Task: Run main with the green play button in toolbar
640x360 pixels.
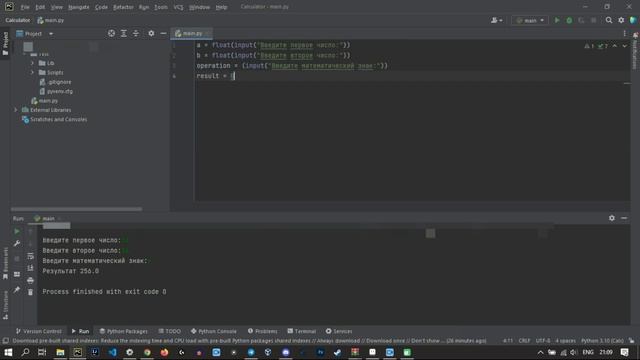Action: tap(557, 20)
